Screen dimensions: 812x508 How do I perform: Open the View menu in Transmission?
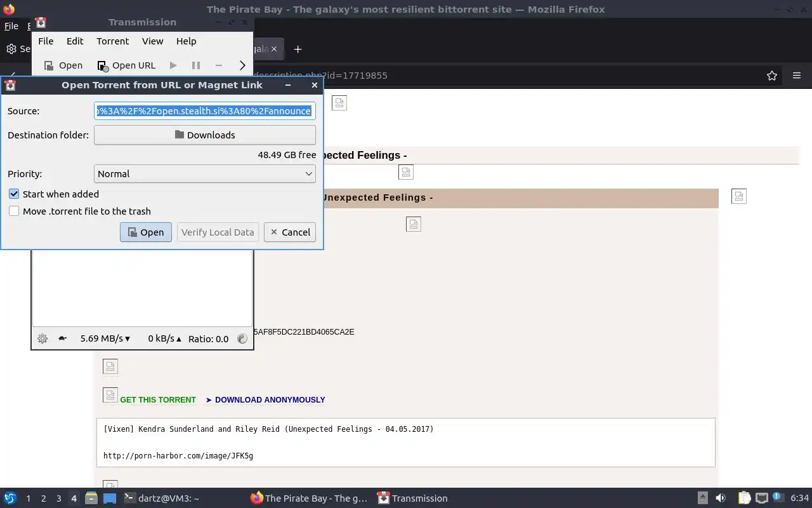click(152, 41)
